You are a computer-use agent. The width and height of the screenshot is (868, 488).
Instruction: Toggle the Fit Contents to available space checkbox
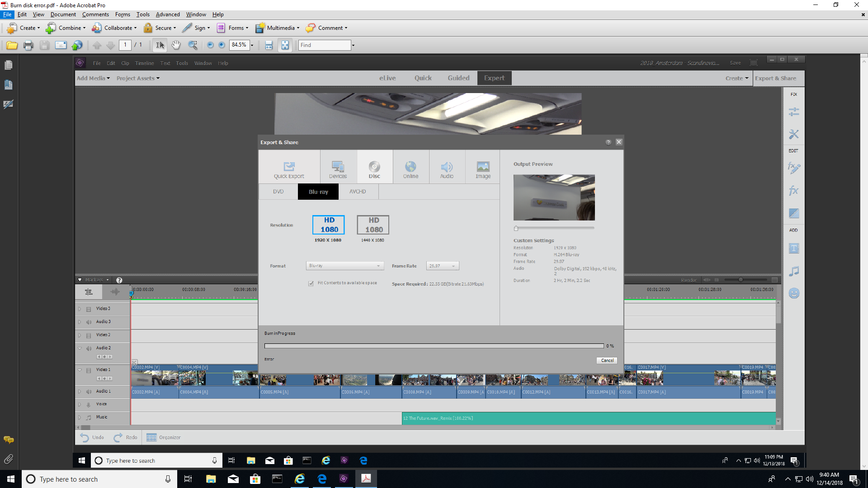pos(311,283)
